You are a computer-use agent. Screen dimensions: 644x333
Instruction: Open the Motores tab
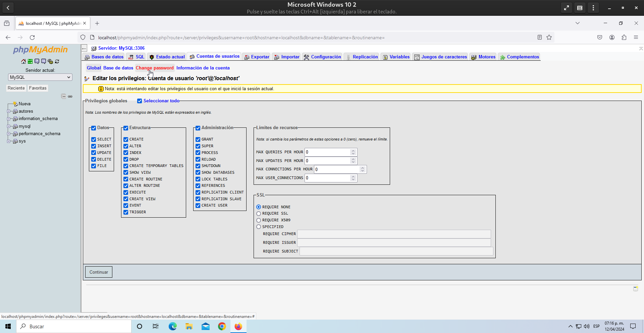click(x=483, y=57)
